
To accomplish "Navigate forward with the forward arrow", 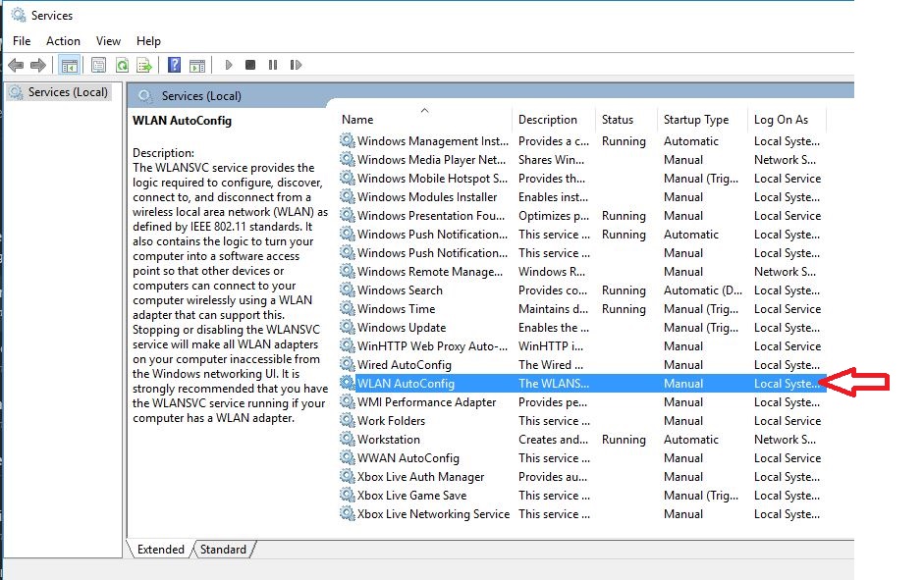I will coord(37,65).
